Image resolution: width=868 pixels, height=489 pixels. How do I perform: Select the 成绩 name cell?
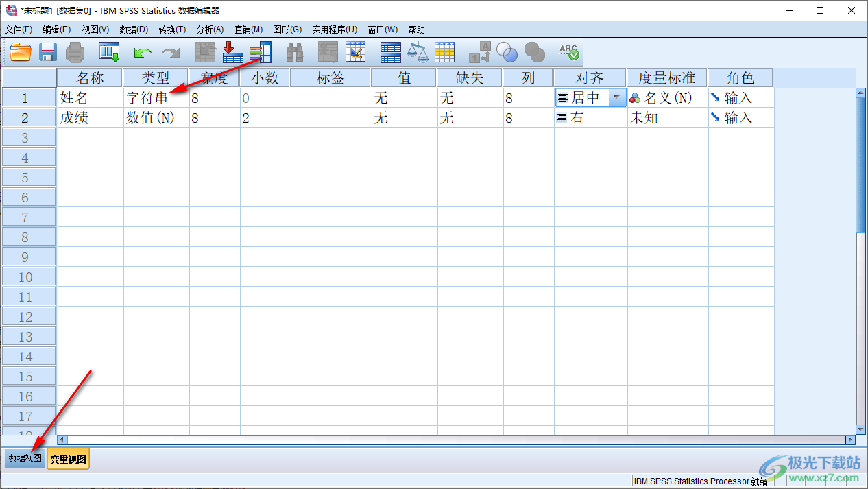click(x=90, y=117)
